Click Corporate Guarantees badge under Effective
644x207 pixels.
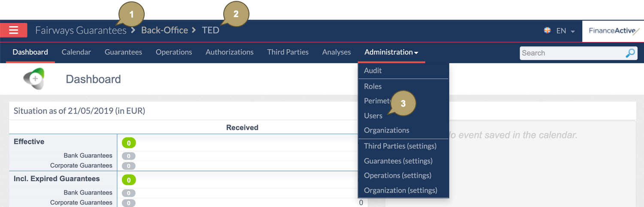click(129, 166)
